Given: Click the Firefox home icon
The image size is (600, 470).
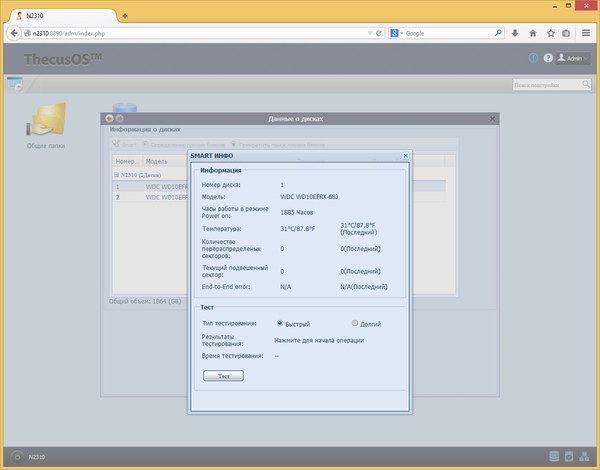Looking at the screenshot, I should (532, 33).
